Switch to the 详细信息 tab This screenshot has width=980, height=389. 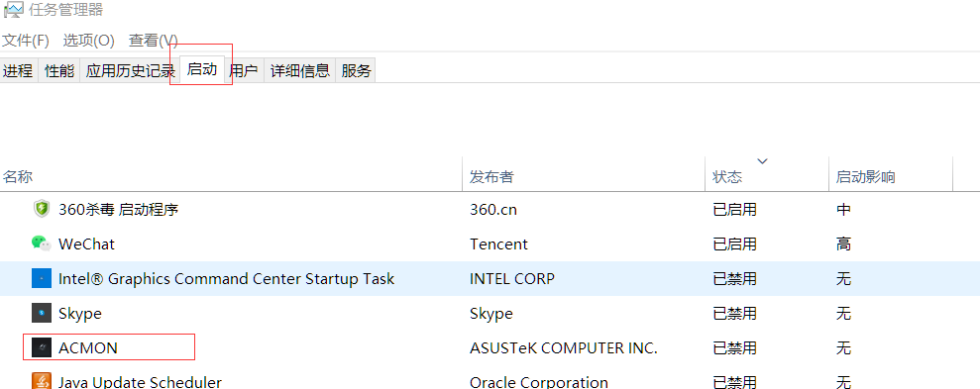pos(300,70)
